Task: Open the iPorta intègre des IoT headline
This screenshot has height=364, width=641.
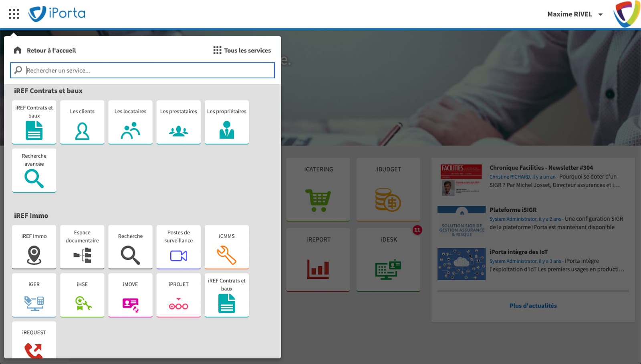Action: pyautogui.click(x=518, y=252)
